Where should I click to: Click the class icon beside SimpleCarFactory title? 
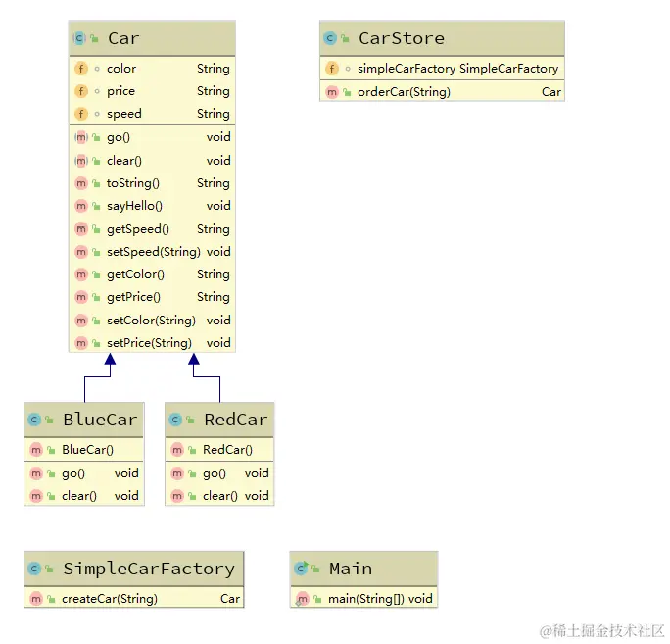[34, 569]
